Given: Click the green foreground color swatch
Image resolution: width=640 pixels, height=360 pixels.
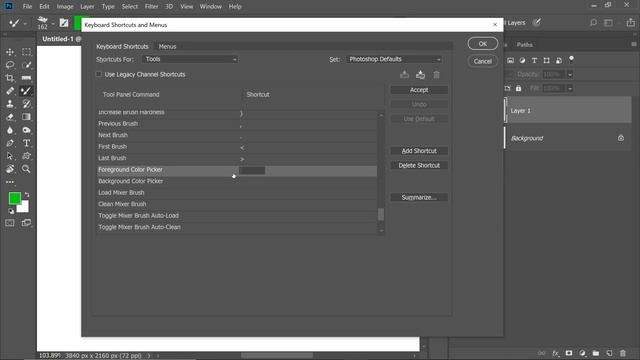Looking at the screenshot, I should click(15, 198).
